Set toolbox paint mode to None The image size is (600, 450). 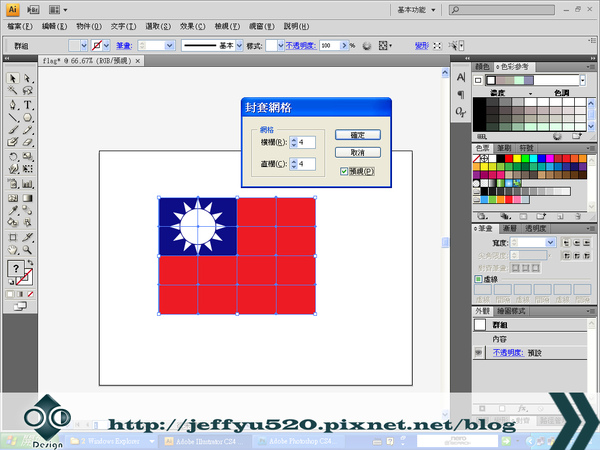pos(30,294)
